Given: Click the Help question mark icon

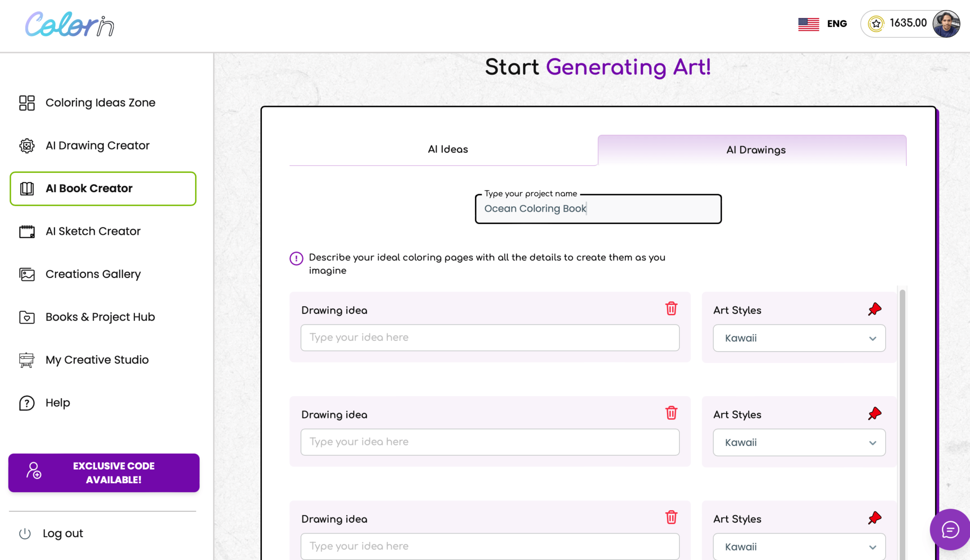Looking at the screenshot, I should (27, 403).
